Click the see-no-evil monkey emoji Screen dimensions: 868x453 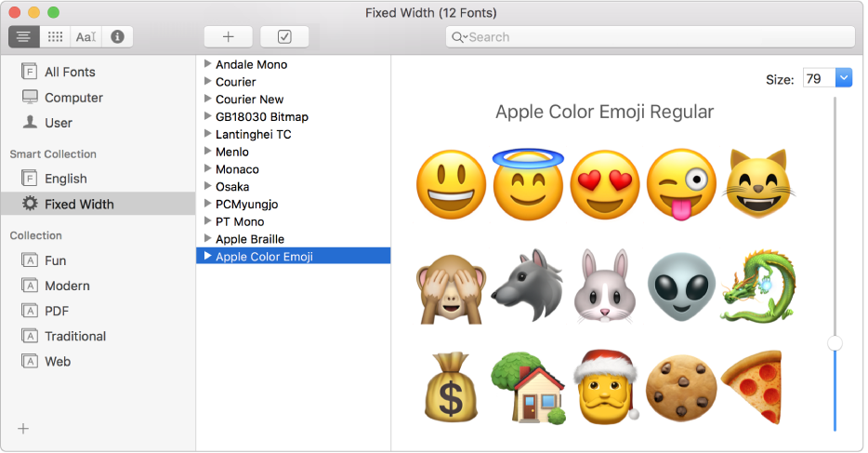(451, 289)
